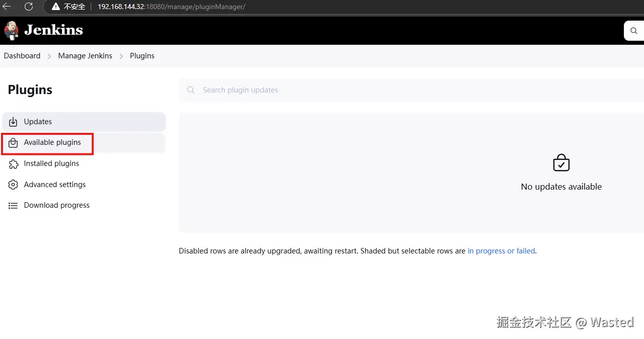Click the Available plugins shopping bag icon
Image resolution: width=644 pixels, height=339 pixels.
click(x=13, y=143)
